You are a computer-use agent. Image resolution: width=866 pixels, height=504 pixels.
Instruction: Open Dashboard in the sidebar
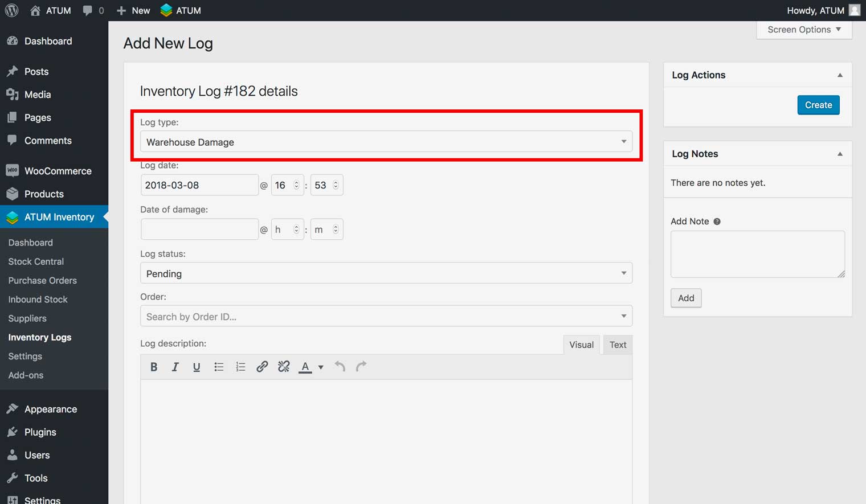pyautogui.click(x=54, y=41)
